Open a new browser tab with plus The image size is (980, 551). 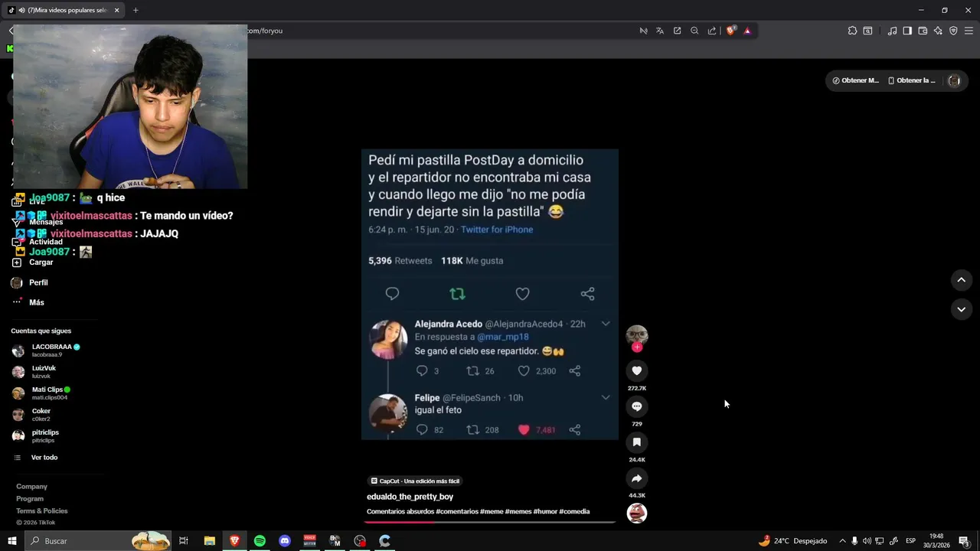tap(136, 10)
